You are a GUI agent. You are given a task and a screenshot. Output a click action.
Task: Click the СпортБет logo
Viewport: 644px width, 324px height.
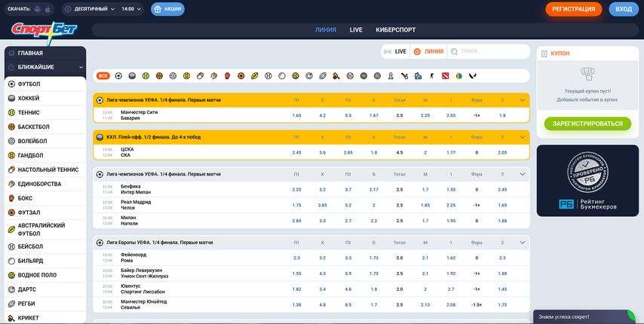(x=44, y=32)
